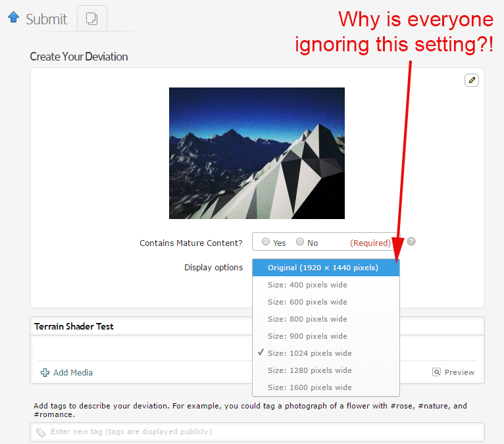
Task: Click the Submit heading text
Action: 47,19
